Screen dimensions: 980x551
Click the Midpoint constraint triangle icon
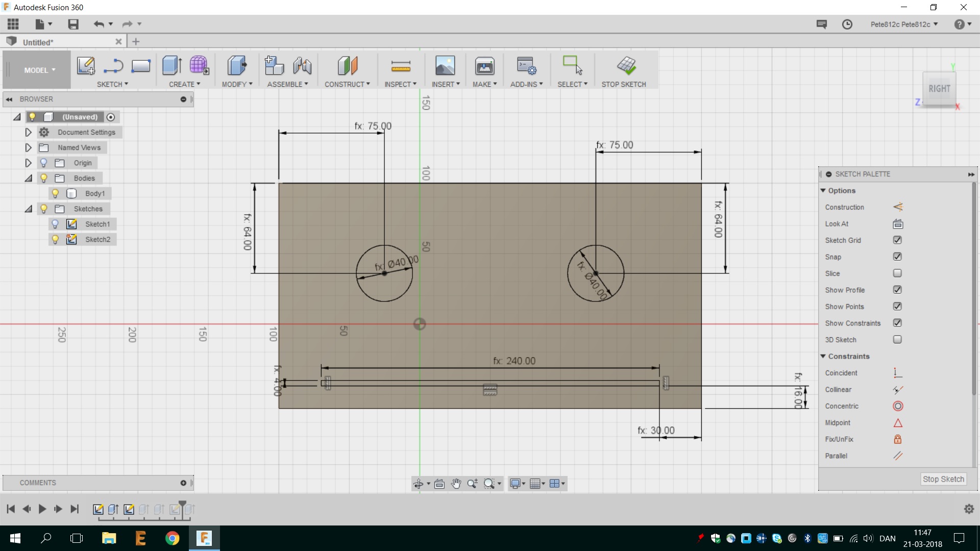tap(898, 423)
